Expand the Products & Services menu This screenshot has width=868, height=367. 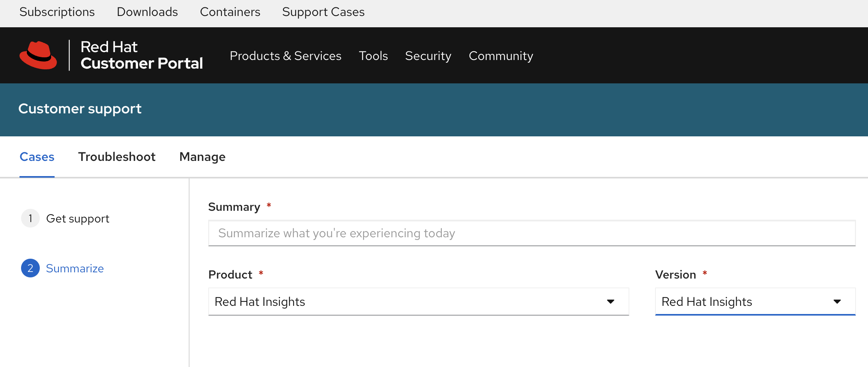coord(285,56)
